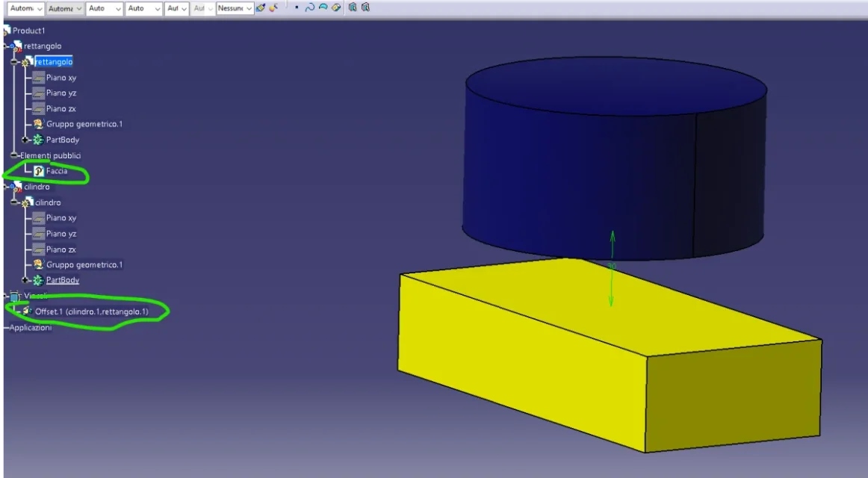Click the Product1 root icon
This screenshot has height=478, width=868.
(7, 31)
